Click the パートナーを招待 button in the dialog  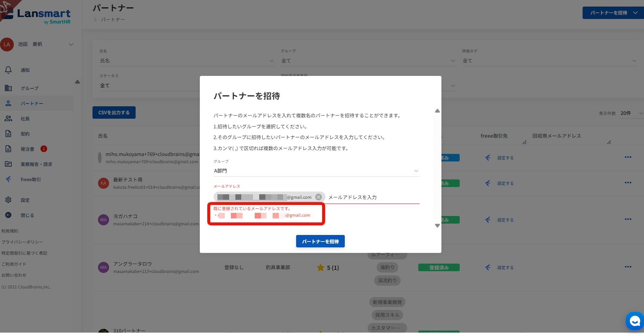pos(320,242)
